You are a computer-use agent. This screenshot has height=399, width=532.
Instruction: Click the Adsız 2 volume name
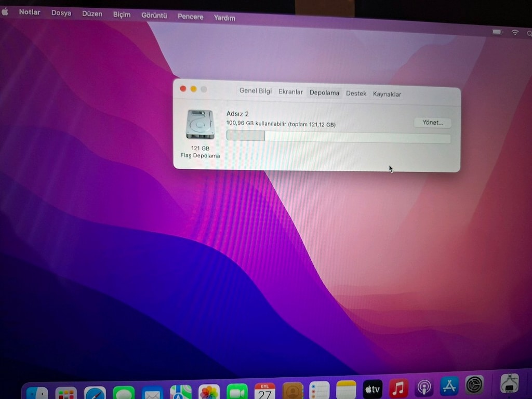pyautogui.click(x=237, y=114)
